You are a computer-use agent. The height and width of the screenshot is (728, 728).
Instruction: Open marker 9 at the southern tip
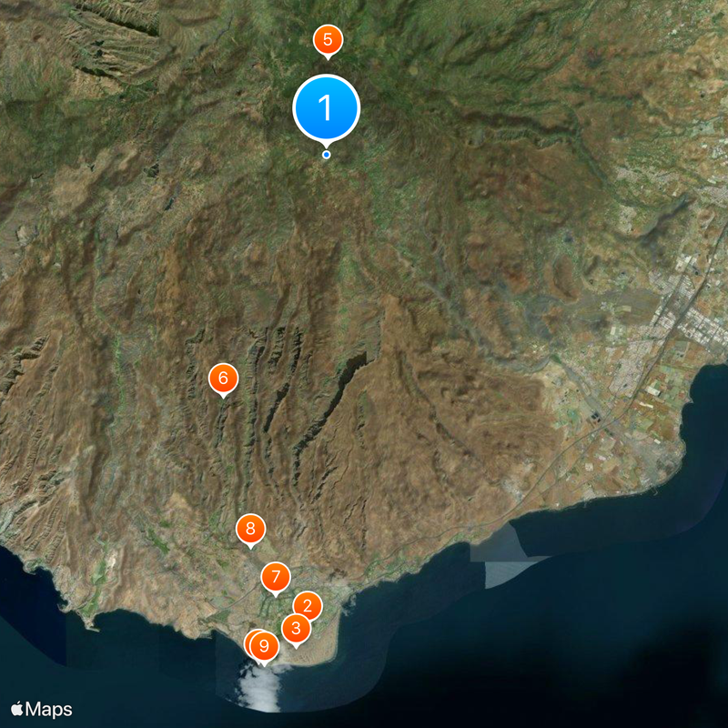(264, 644)
